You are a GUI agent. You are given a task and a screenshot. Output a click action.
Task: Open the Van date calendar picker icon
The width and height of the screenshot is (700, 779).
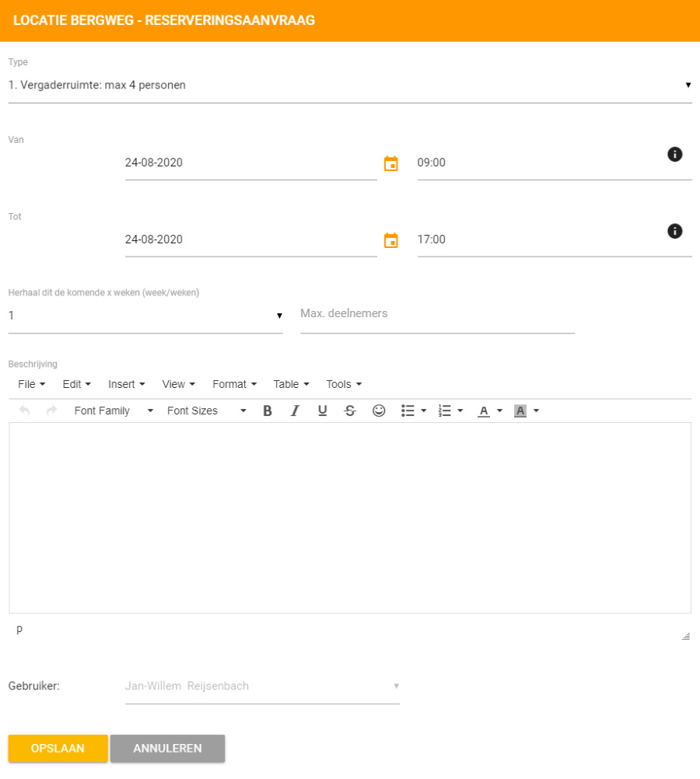[390, 163]
